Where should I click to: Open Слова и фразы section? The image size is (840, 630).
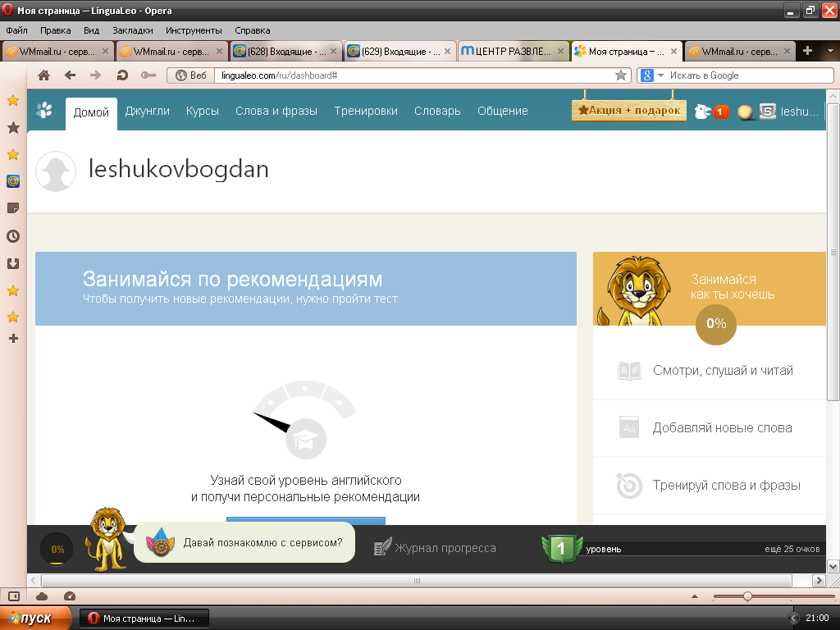[x=276, y=111]
